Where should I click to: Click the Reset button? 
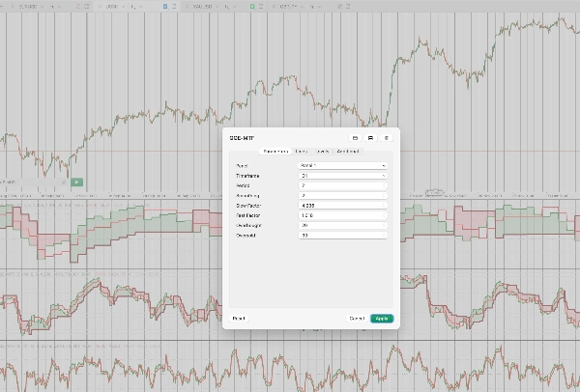click(x=238, y=318)
